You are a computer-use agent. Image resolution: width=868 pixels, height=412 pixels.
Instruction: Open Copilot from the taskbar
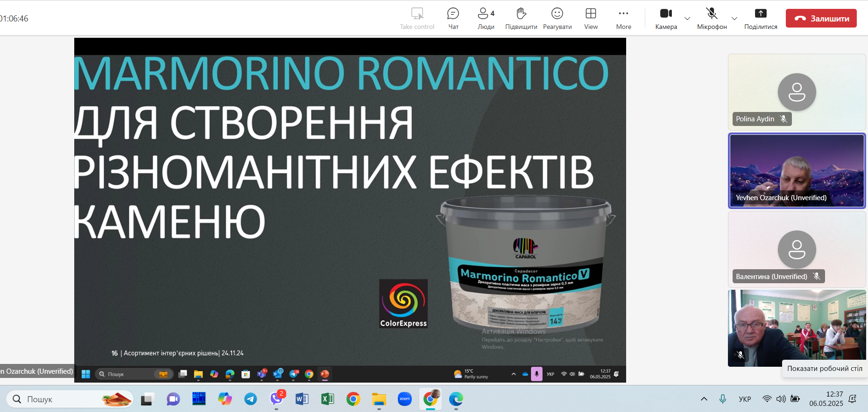click(225, 399)
